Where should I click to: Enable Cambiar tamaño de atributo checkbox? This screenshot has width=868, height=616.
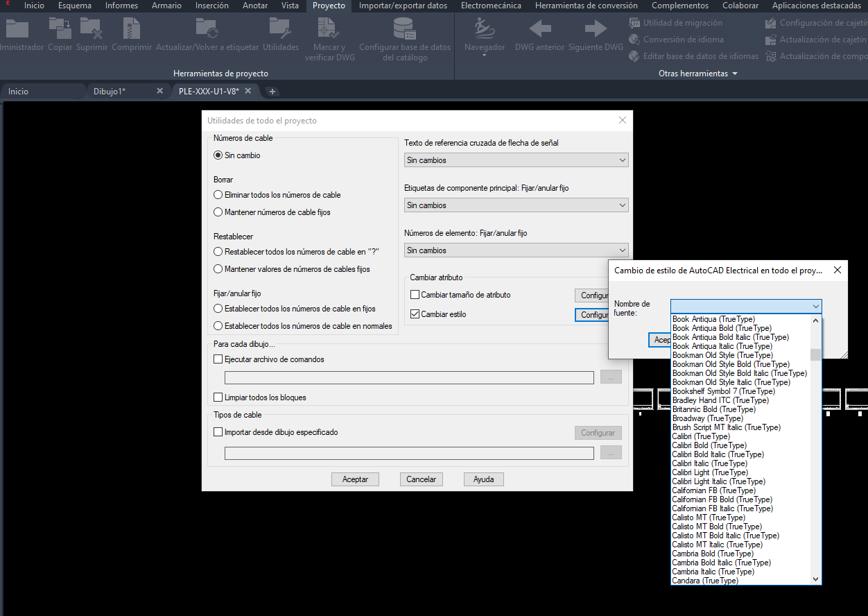[x=415, y=295]
